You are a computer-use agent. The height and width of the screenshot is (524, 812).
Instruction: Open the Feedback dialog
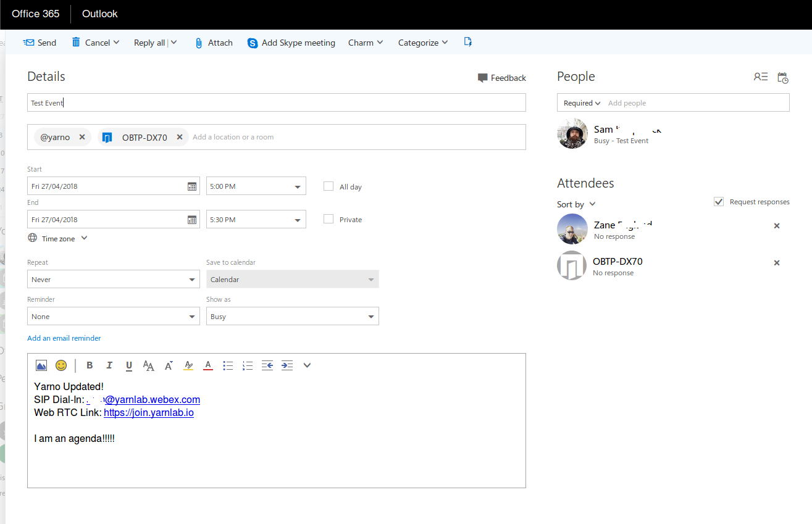[501, 78]
